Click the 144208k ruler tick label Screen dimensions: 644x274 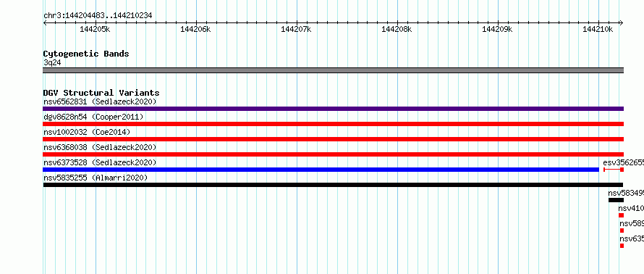coord(397,29)
